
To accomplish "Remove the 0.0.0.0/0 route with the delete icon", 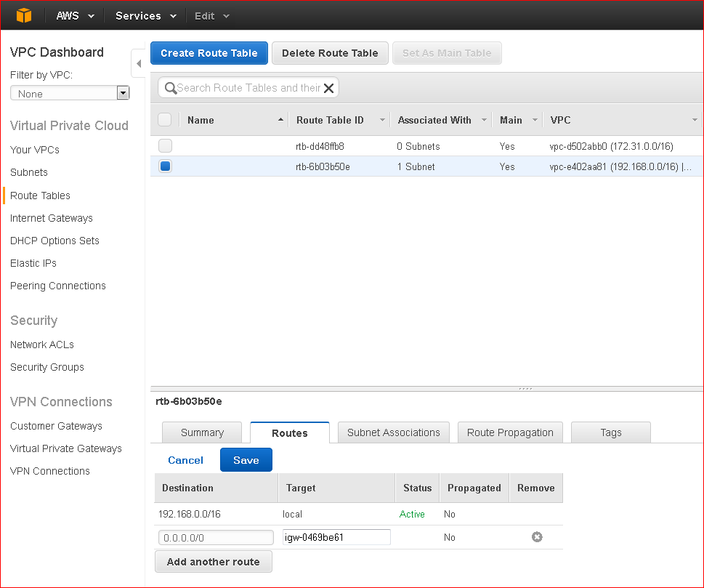I will point(536,537).
